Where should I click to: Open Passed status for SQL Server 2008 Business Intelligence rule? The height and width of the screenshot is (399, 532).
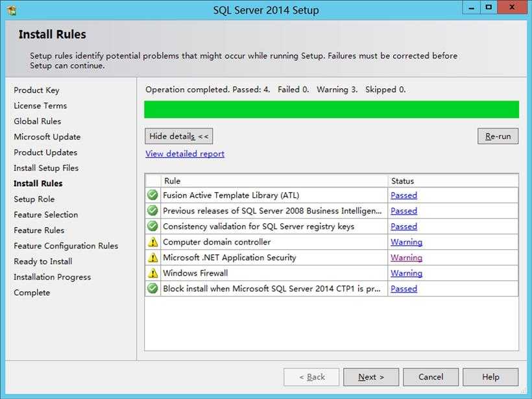pyautogui.click(x=404, y=211)
